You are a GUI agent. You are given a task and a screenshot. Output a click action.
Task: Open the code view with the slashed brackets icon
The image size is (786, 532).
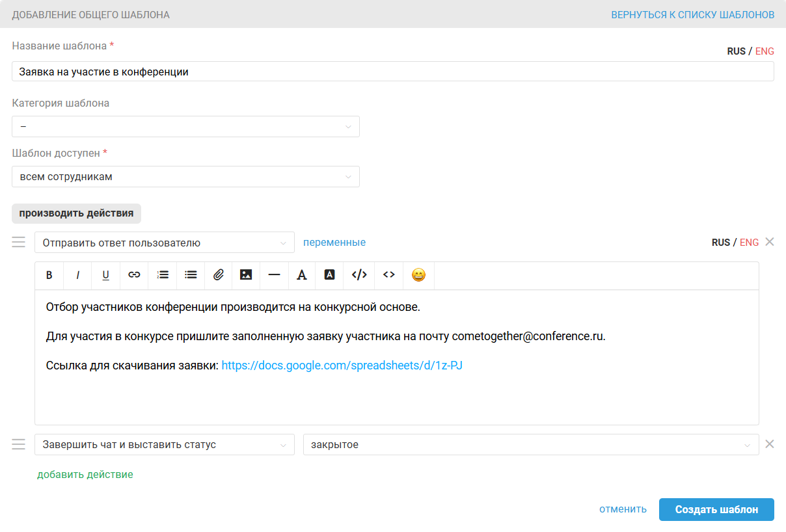(x=359, y=275)
